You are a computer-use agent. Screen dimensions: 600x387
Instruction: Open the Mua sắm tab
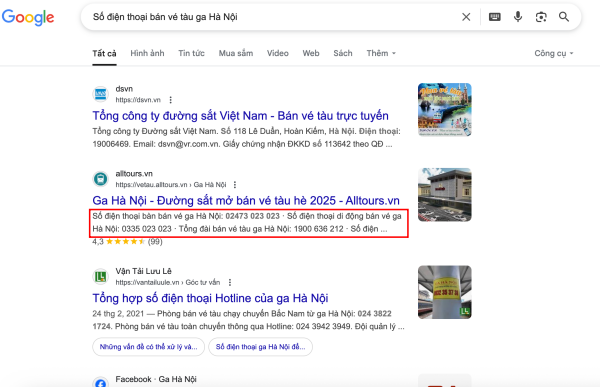tap(236, 53)
